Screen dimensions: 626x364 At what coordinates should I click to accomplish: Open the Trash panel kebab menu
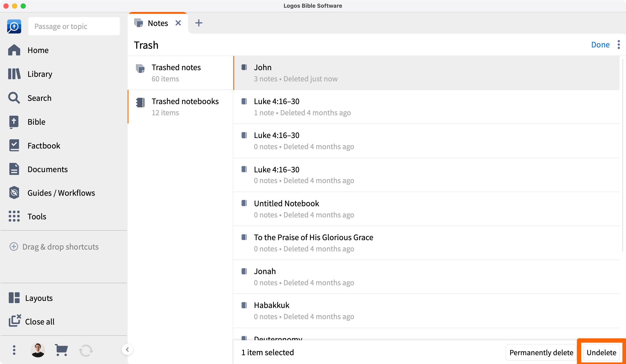618,45
